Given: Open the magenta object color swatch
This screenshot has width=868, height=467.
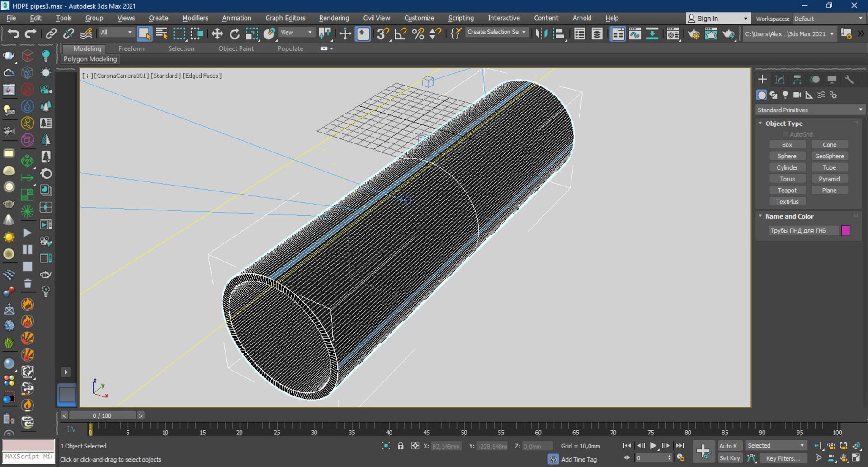Looking at the screenshot, I should pos(845,230).
